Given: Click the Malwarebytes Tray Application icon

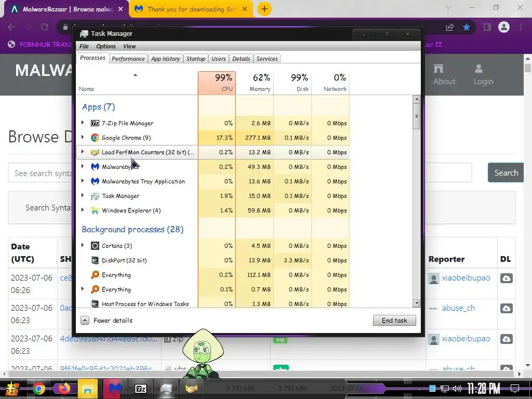Looking at the screenshot, I should [95, 181].
